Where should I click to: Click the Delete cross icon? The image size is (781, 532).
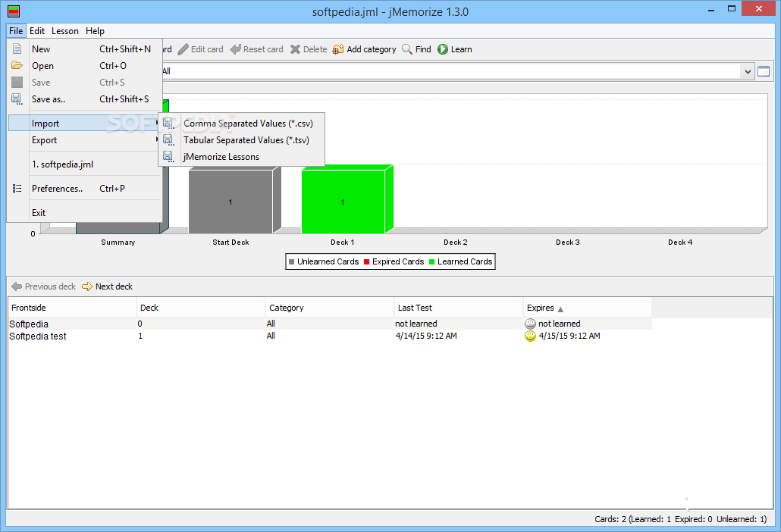point(296,49)
